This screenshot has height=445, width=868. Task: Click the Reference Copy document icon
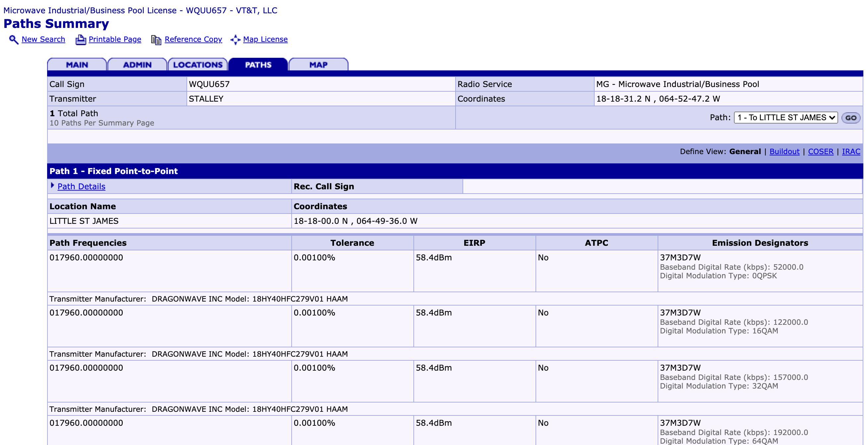tap(156, 40)
